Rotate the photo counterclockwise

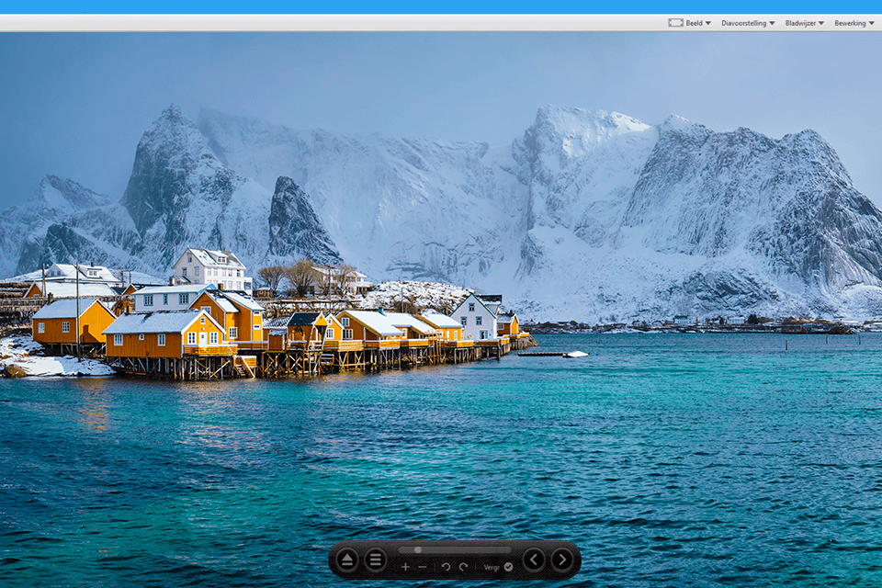click(446, 567)
